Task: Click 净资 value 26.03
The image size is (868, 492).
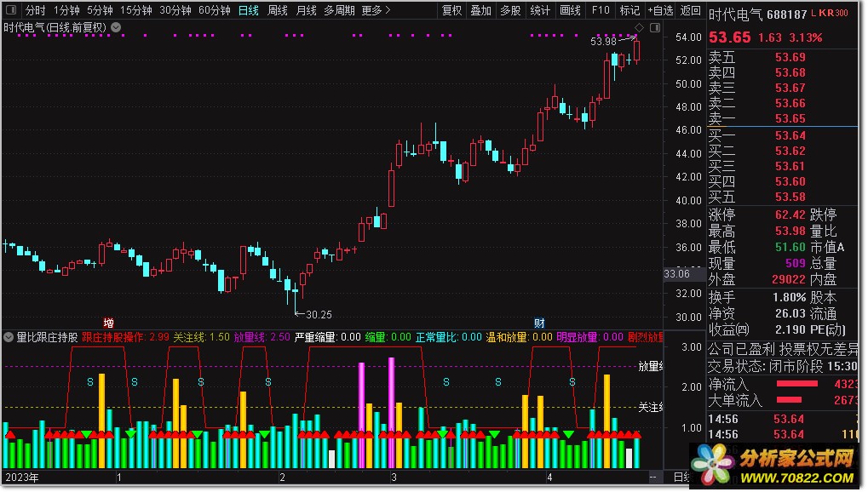Action: click(x=790, y=313)
